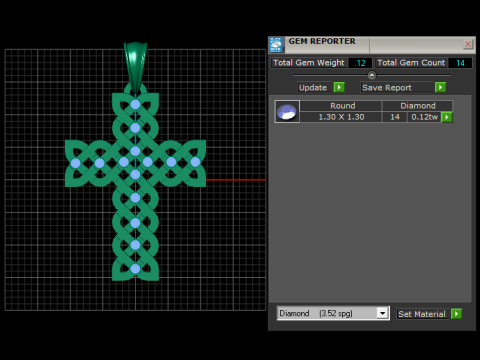Click the green arrow next to Update

coord(339,87)
